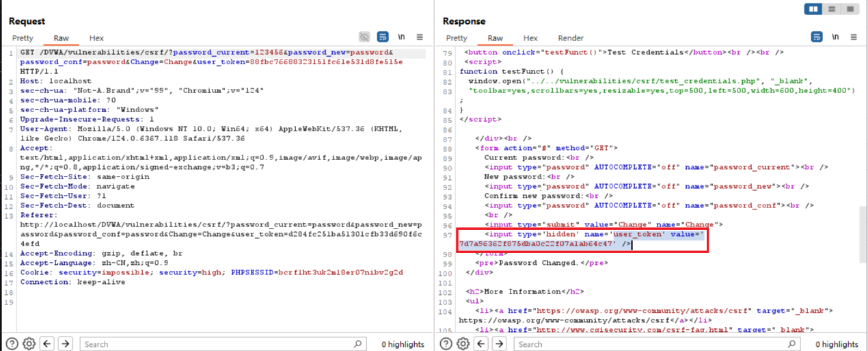The height and width of the screenshot is (351, 868).
Task: Select the combined tabbed layout
Action: coord(850,10)
